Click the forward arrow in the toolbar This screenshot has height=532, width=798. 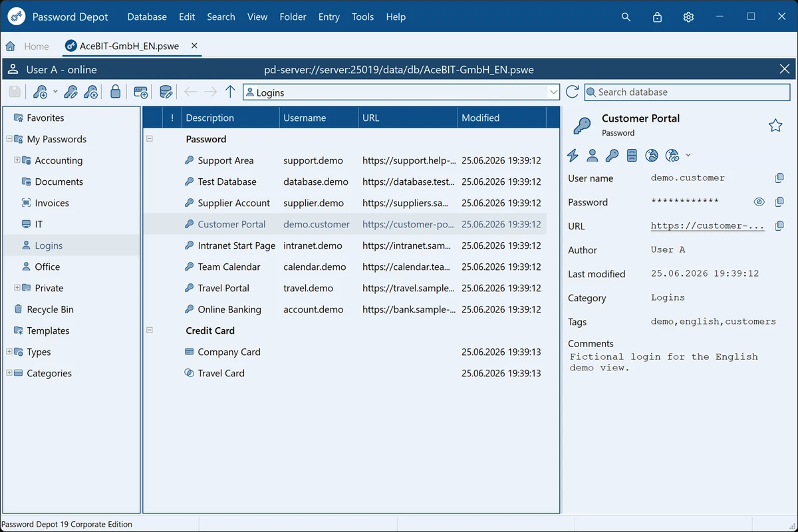210,92
